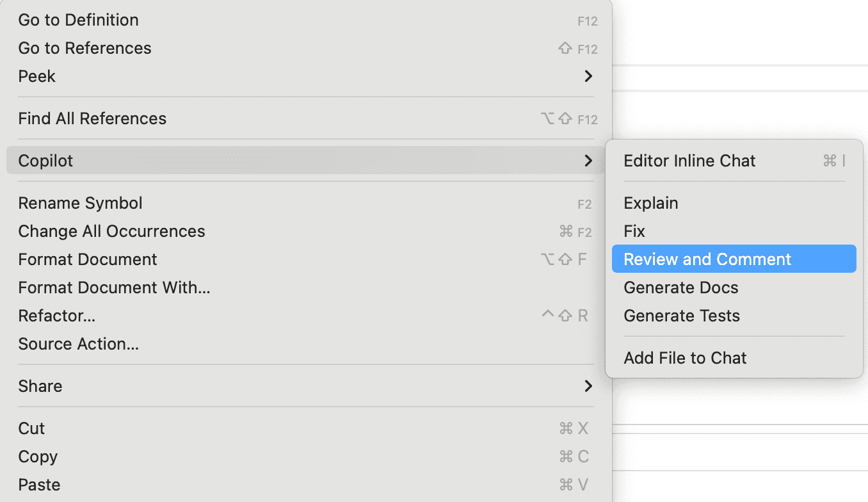
Task: Choose Copilot Fix option
Action: click(x=634, y=231)
